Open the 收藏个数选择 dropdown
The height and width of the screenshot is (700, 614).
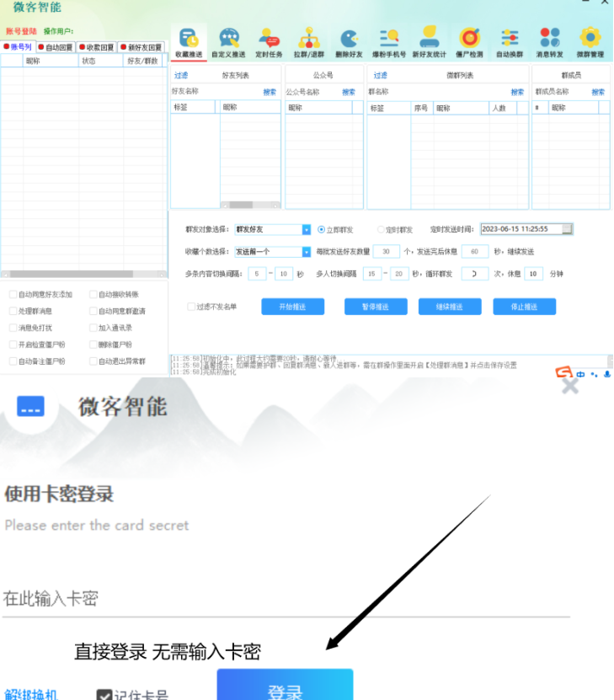[307, 251]
